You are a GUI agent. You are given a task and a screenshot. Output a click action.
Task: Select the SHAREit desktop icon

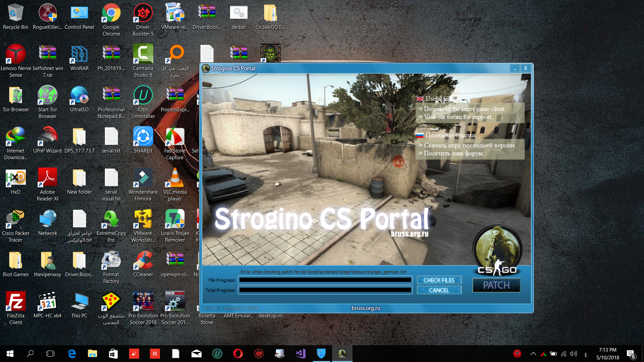coord(143,140)
